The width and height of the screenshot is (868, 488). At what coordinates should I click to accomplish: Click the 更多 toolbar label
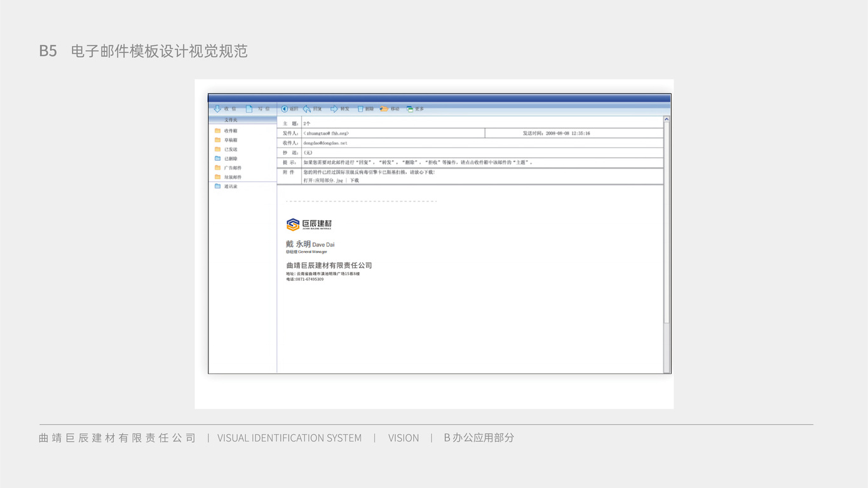coord(419,109)
